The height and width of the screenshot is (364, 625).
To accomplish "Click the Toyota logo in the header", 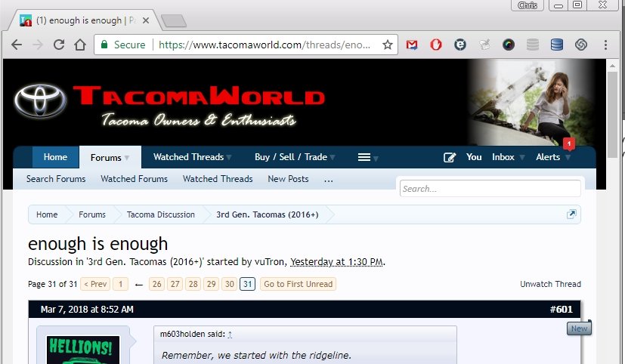I will (x=40, y=100).
